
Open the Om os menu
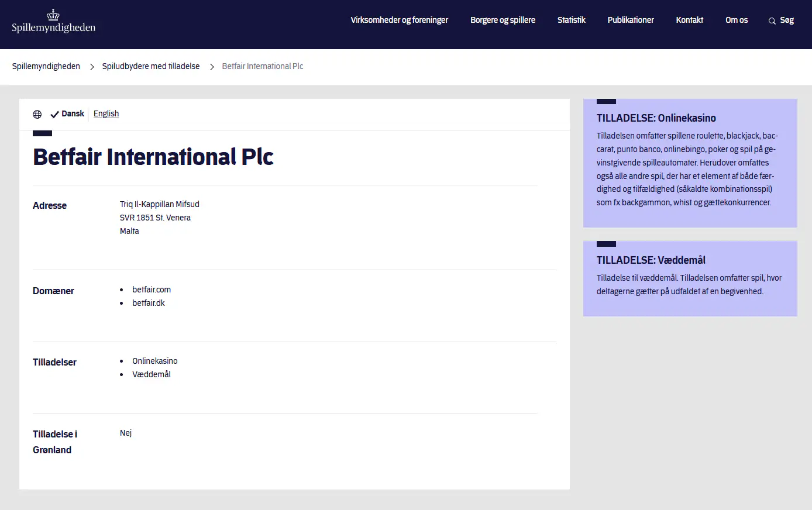click(x=737, y=20)
